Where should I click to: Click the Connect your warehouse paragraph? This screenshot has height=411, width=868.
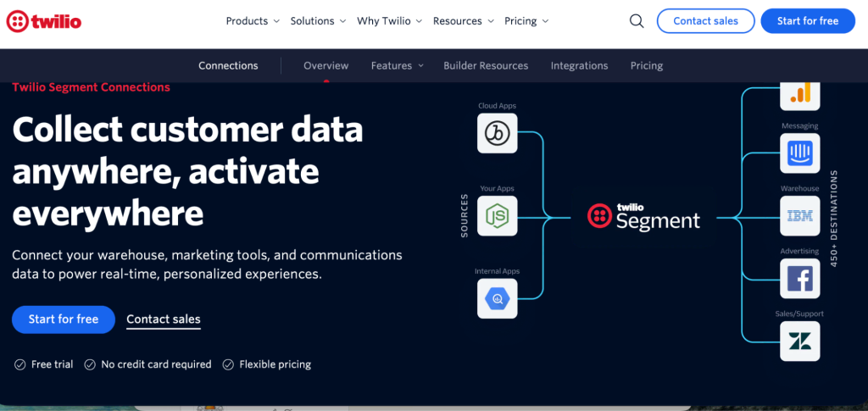[x=207, y=264]
